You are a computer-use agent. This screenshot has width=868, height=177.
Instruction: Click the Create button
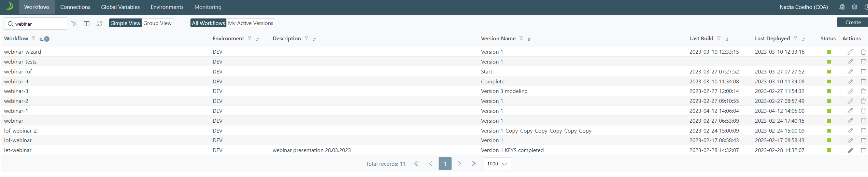[853, 22]
